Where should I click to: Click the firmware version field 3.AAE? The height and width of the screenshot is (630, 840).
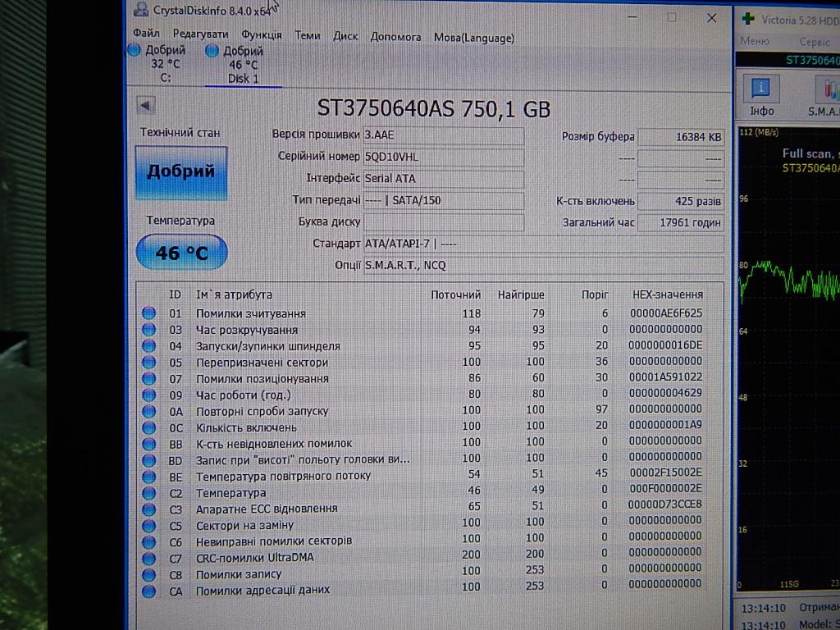click(x=444, y=135)
